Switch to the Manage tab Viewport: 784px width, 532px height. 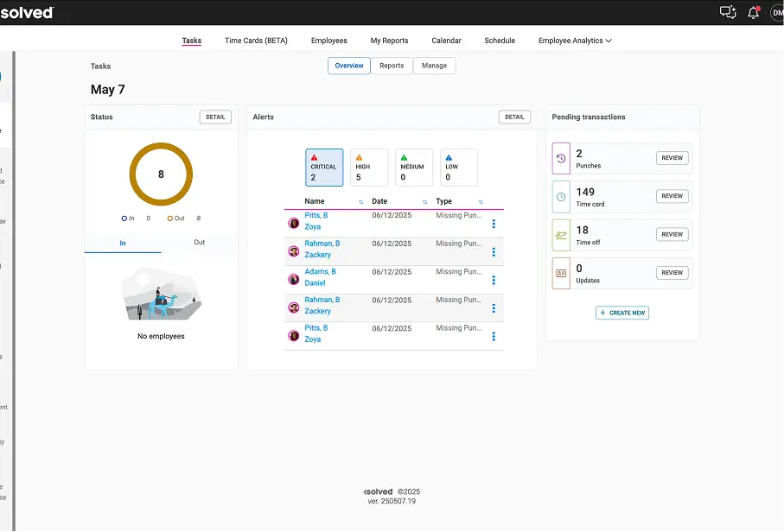tap(434, 66)
